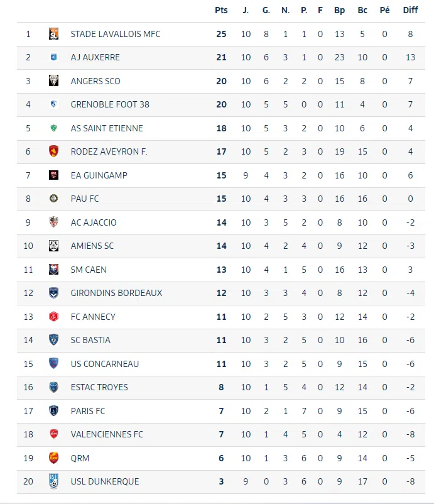
Task: Click the AS Saint Etienne green crest
Action: (54, 128)
